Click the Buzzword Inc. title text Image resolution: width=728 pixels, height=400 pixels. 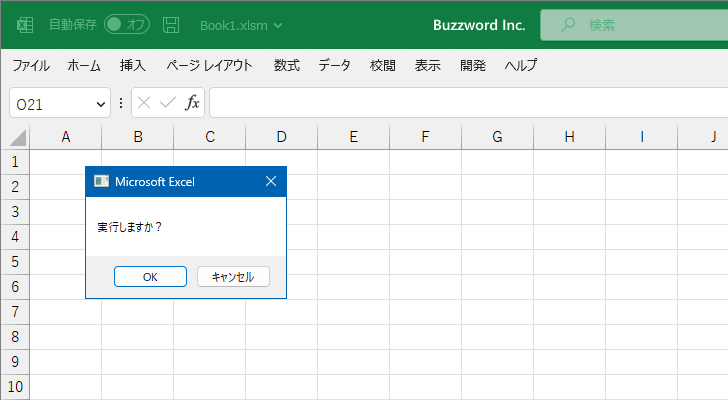pos(479,25)
